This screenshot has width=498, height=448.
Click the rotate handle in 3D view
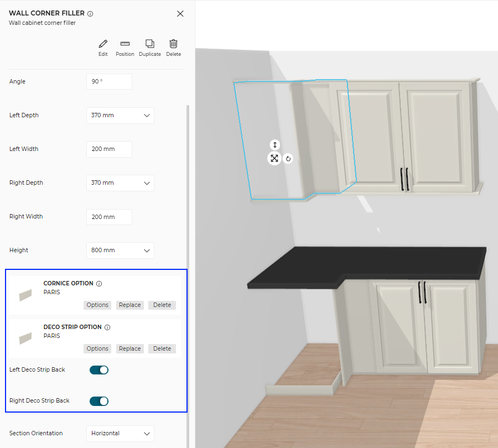click(x=288, y=159)
